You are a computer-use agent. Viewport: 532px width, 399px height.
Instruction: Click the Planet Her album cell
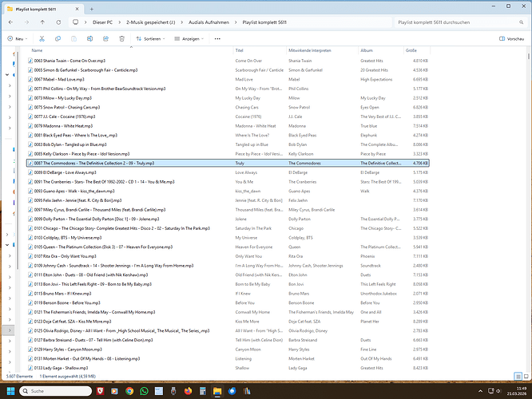click(370, 322)
